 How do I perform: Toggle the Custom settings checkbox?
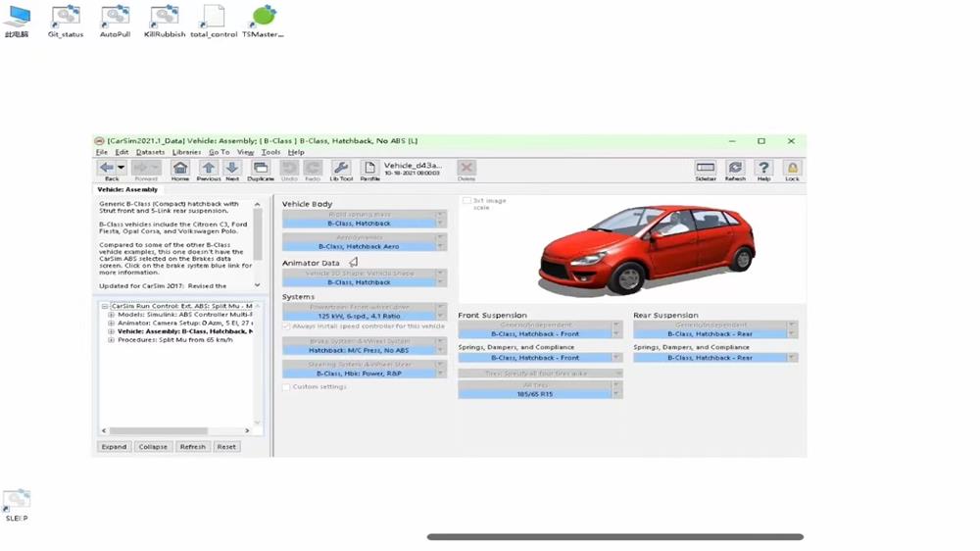pos(286,387)
